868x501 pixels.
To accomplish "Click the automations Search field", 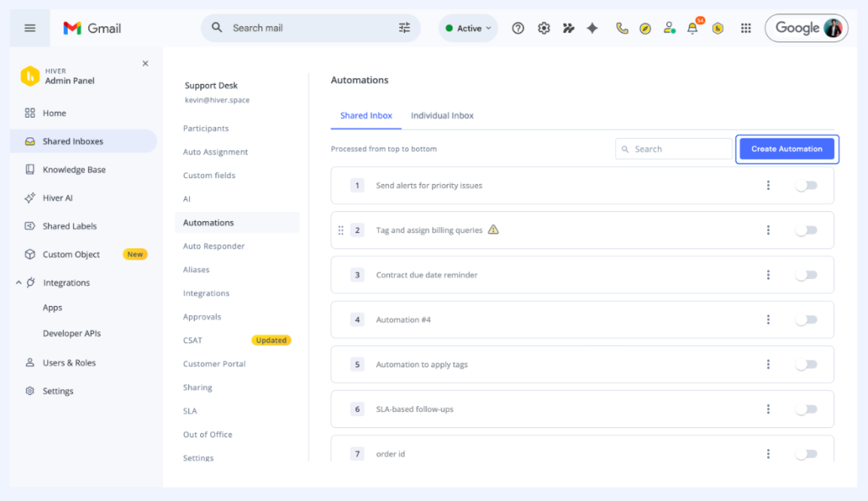I will point(674,149).
